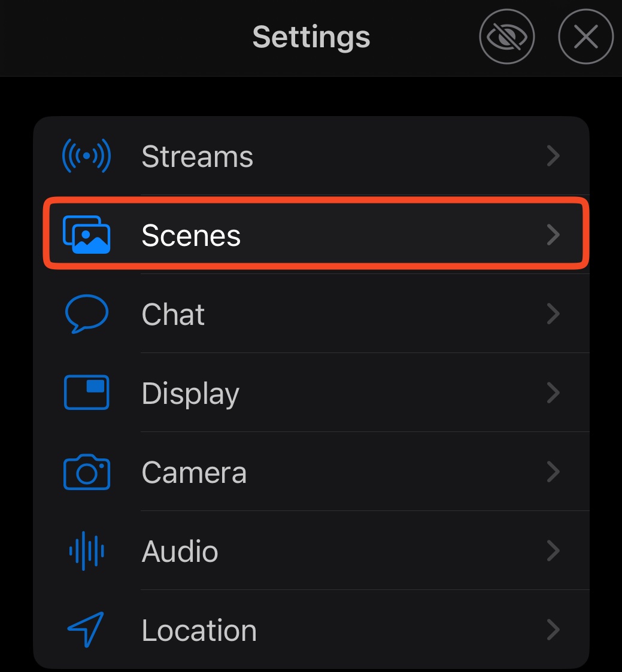Screen dimensions: 622x672
Task: Tap the Audio waveform icon
Action: pyautogui.click(x=87, y=551)
